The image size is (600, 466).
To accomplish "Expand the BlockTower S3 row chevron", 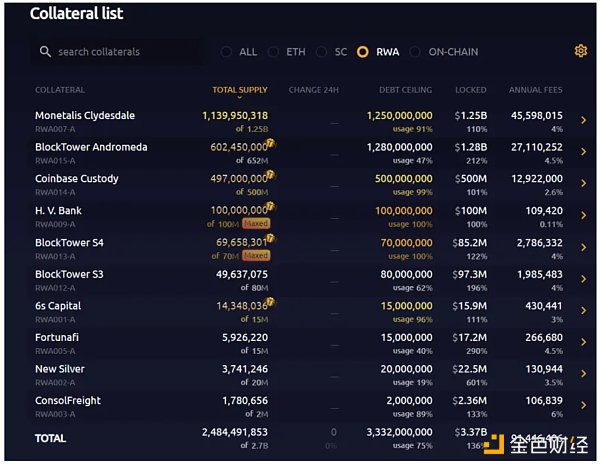I will 584,279.
